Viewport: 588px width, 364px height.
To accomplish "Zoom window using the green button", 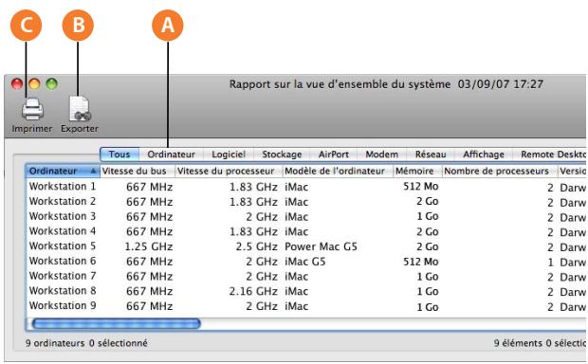I will (52, 83).
